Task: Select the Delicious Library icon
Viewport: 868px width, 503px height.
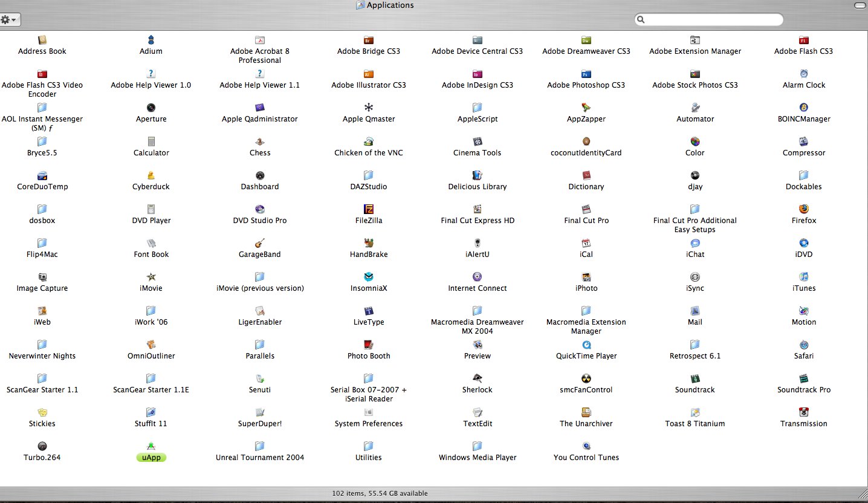Action: (x=478, y=175)
